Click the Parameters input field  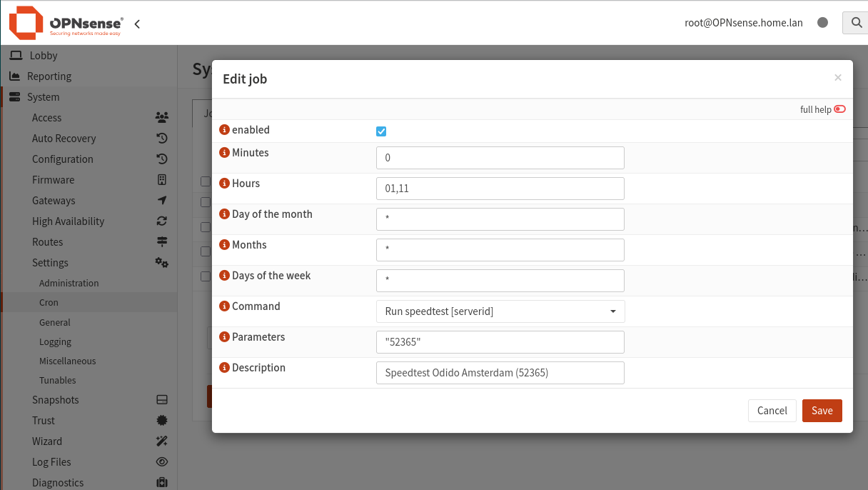click(x=500, y=342)
